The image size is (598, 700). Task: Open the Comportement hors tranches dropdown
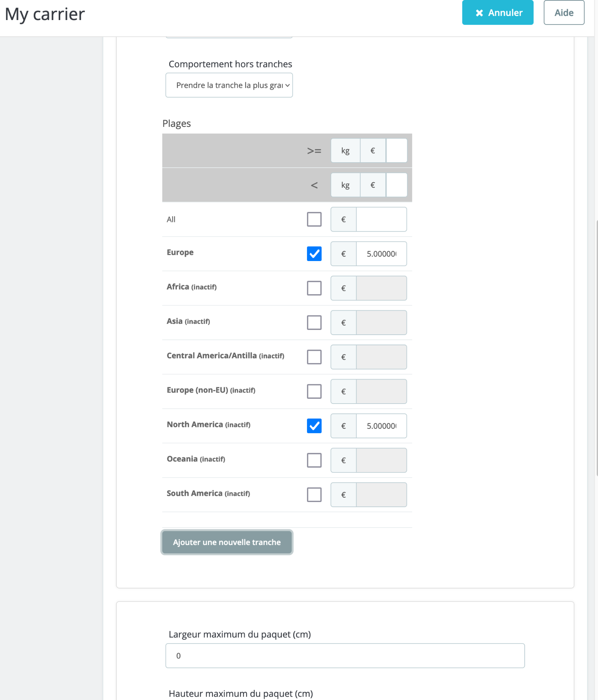coord(229,85)
